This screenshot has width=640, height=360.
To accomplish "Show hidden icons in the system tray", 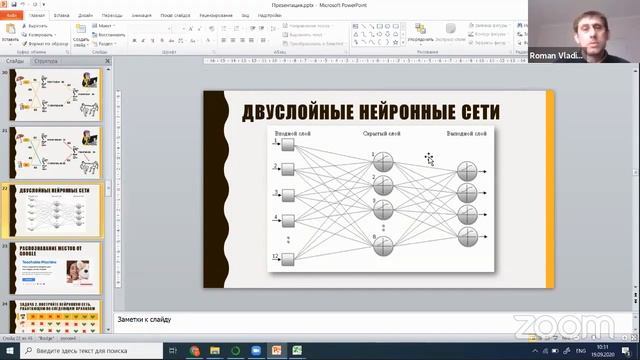I will click(x=535, y=351).
